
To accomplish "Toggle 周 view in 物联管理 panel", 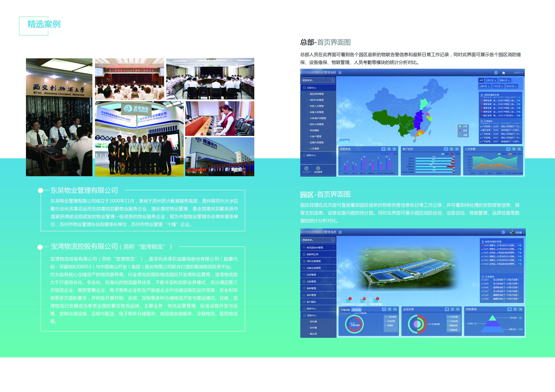I will 510,309.
